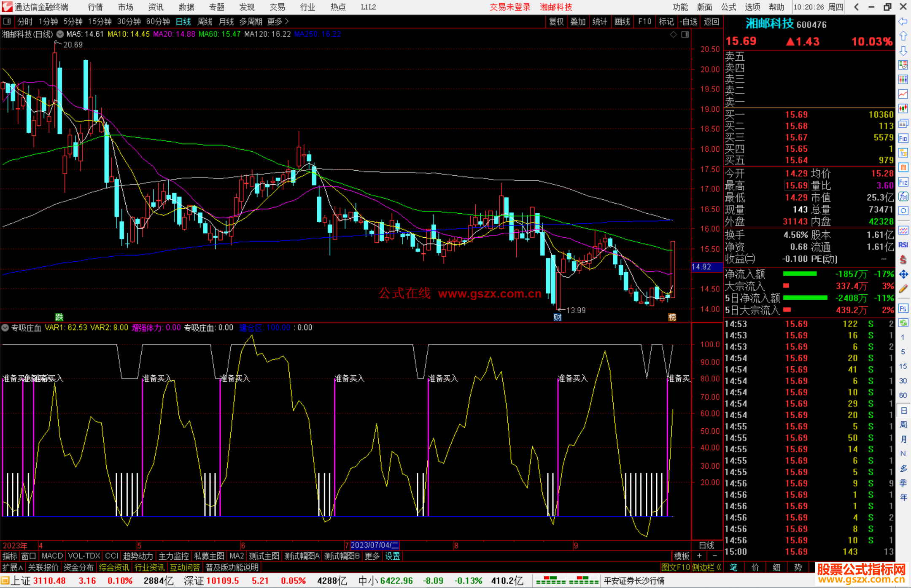The image size is (911, 588).
Task: Click the back arrow icon in right sidebar
Action: pos(903,21)
